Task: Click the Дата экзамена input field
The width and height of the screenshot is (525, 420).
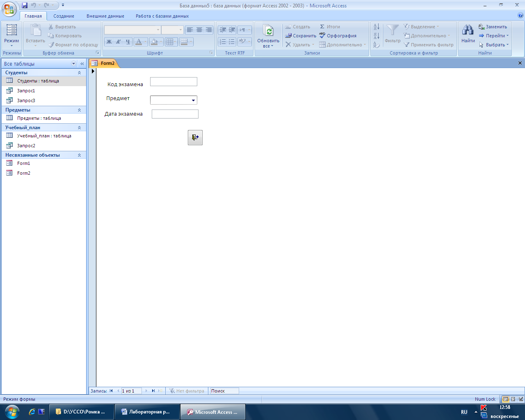Action: (x=175, y=114)
